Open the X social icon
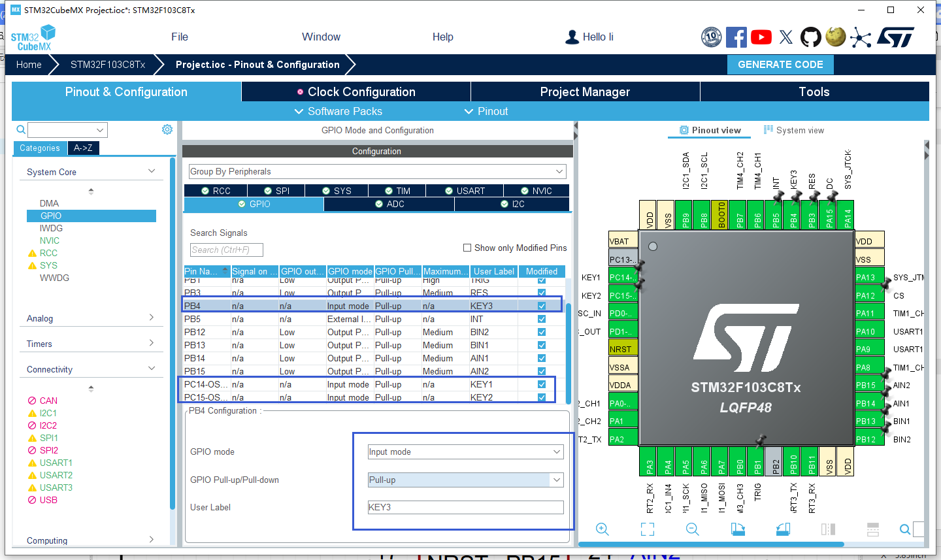Screen dimensions: 941x560 [786, 37]
